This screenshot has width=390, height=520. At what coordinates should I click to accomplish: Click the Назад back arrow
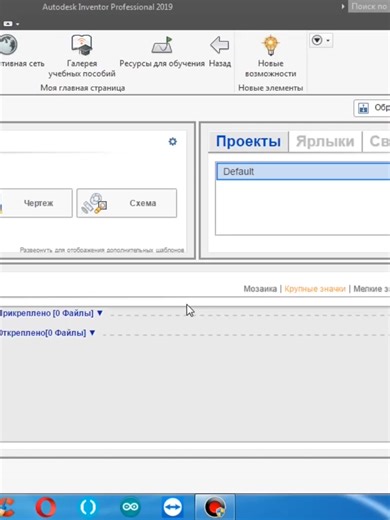(220, 52)
